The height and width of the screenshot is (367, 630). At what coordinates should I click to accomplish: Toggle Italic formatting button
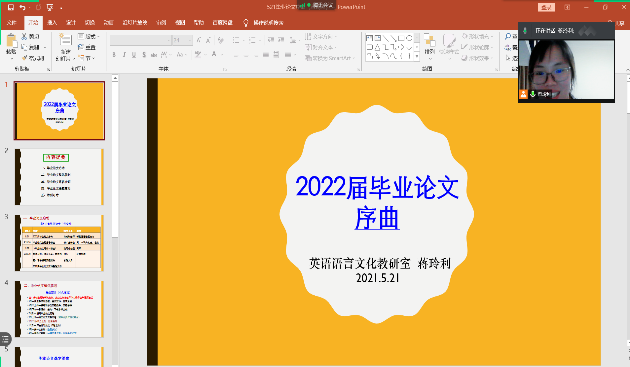(124, 54)
